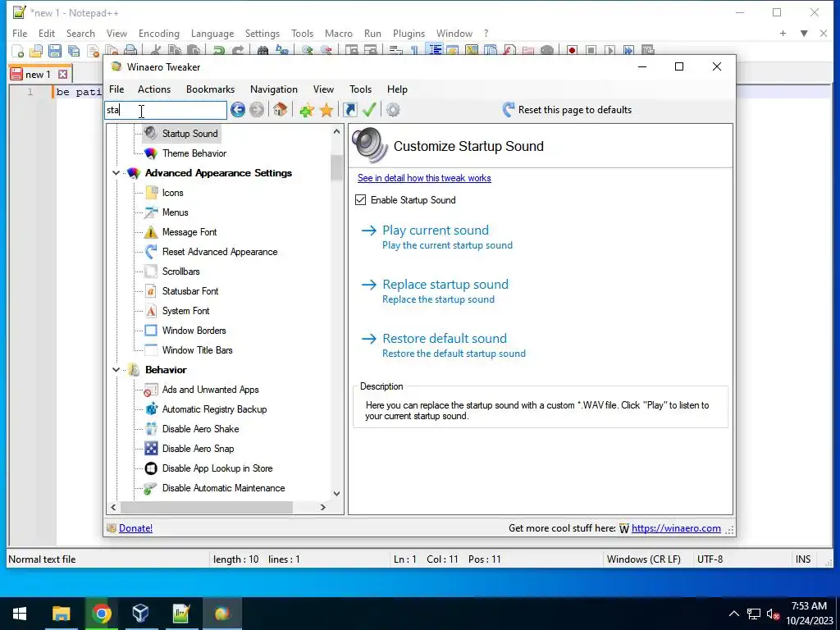Click the tree scroll left arrow
The height and width of the screenshot is (630, 840).
click(x=113, y=507)
